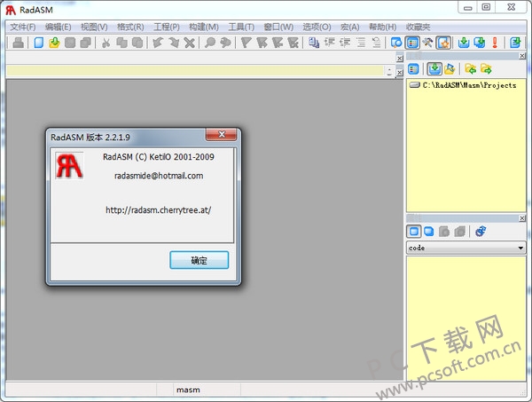
Task: Open the 构建(M) menu
Action: tap(204, 27)
